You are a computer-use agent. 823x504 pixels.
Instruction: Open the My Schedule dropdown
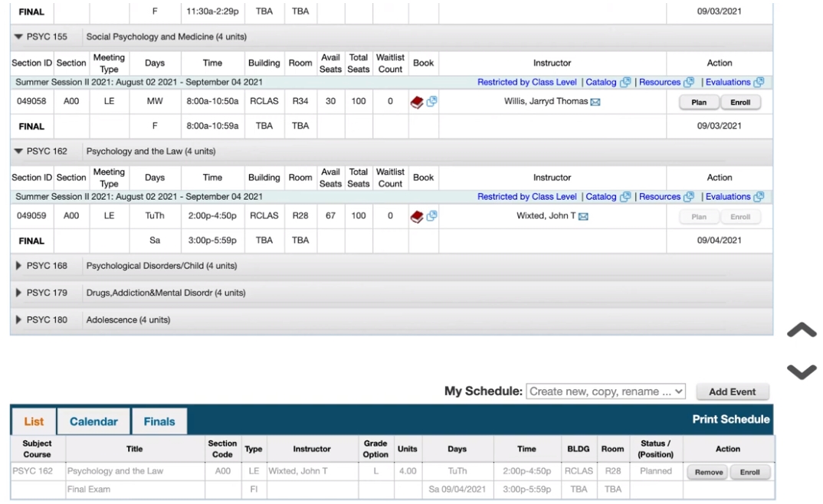605,391
